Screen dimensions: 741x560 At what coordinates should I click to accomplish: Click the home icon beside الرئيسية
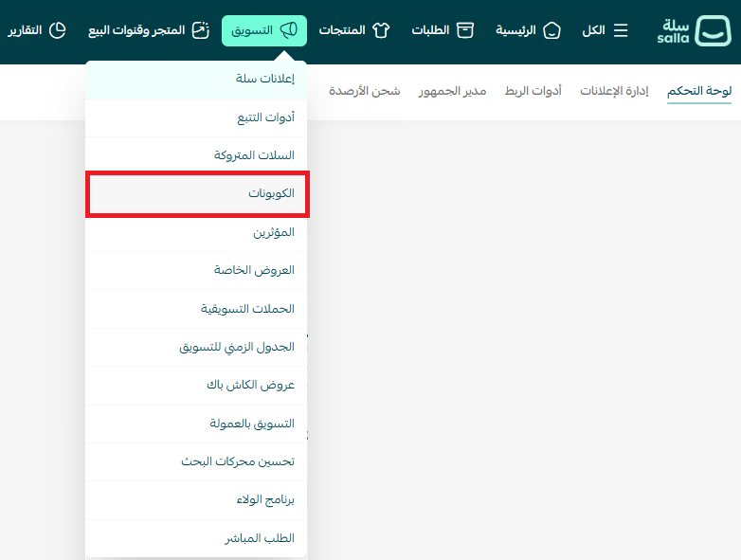point(552,30)
